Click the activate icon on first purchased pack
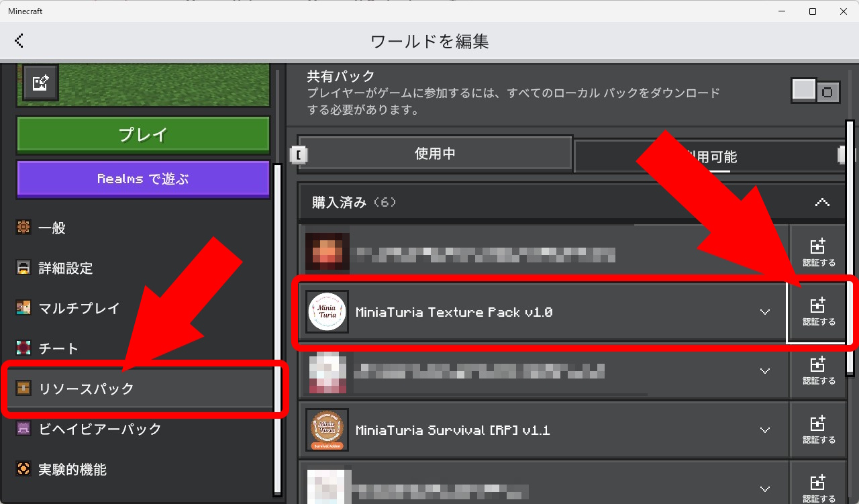Image resolution: width=859 pixels, height=504 pixels. (x=817, y=253)
